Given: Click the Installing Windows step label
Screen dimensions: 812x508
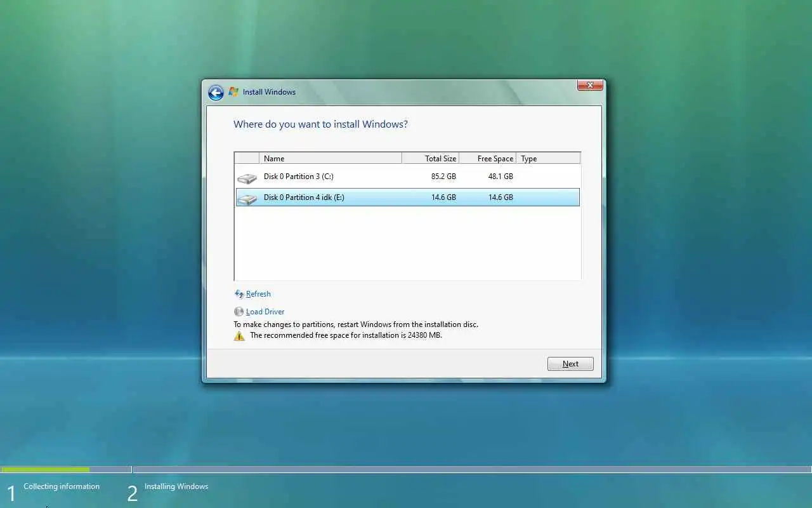Looking at the screenshot, I should tap(176, 486).
